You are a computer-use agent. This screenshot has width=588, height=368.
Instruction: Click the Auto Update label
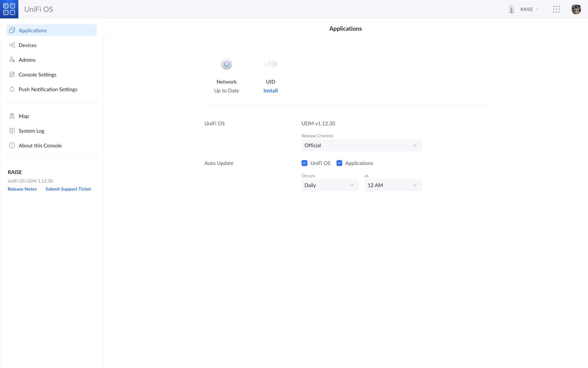point(219,163)
